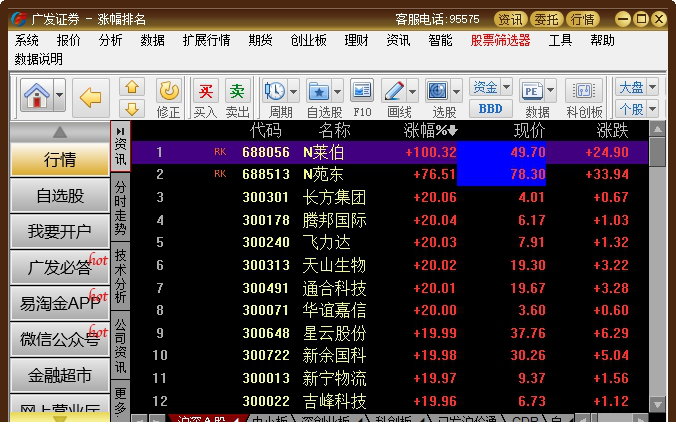This screenshot has width=676, height=438.
Task: Expand the 大盘 dropdown arrow
Action: 653,87
